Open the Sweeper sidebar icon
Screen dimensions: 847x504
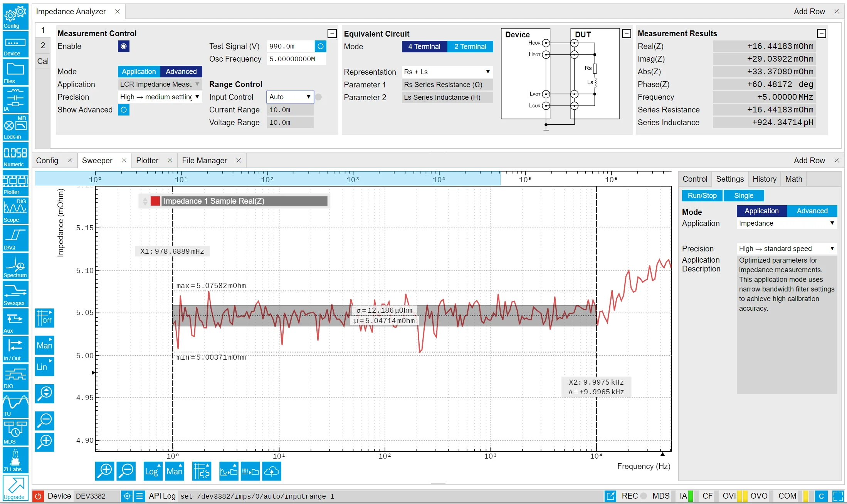[15, 294]
